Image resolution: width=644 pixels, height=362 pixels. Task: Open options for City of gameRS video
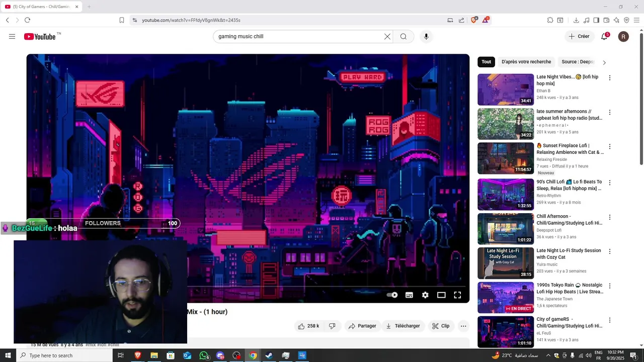point(610,320)
